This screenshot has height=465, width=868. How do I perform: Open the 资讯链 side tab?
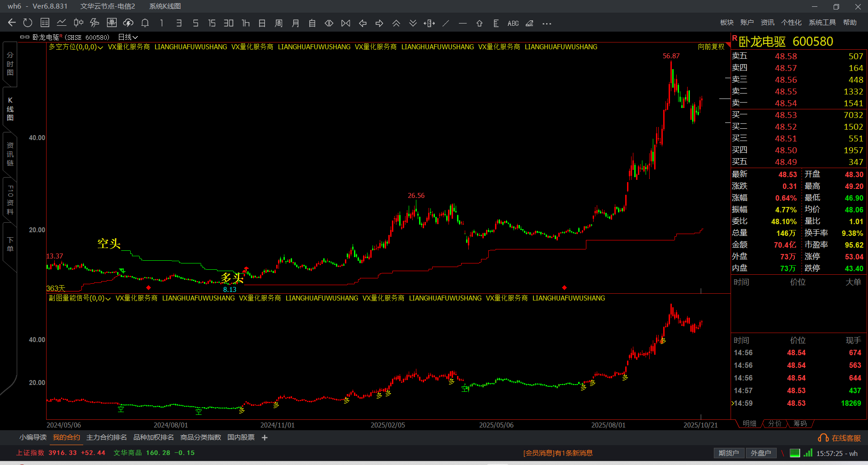[x=10, y=154]
